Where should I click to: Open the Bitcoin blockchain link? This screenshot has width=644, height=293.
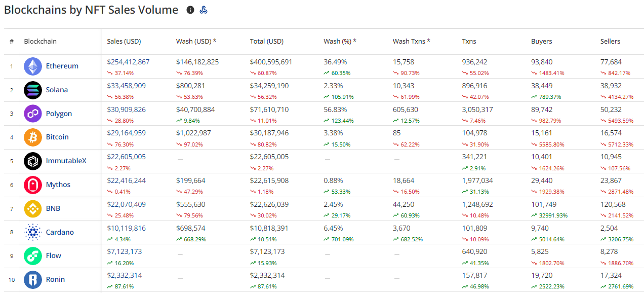click(x=57, y=137)
